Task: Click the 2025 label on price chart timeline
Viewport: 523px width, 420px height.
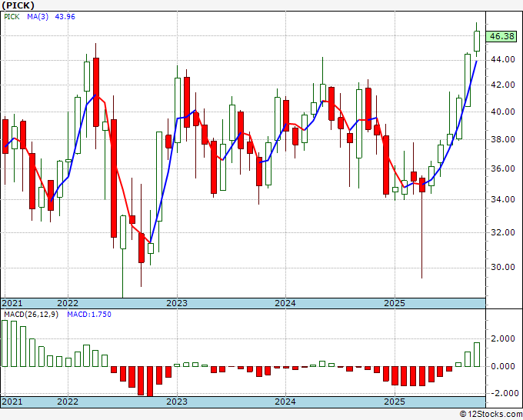Action: [395, 303]
